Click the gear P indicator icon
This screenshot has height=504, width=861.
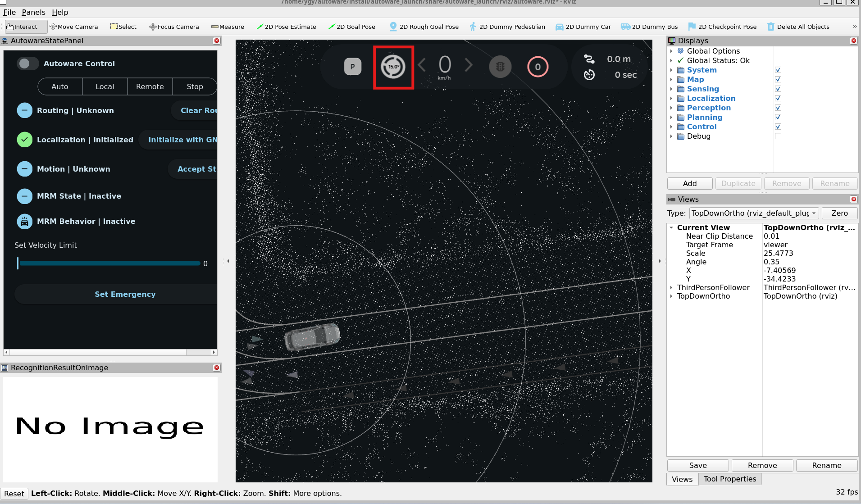tap(353, 67)
